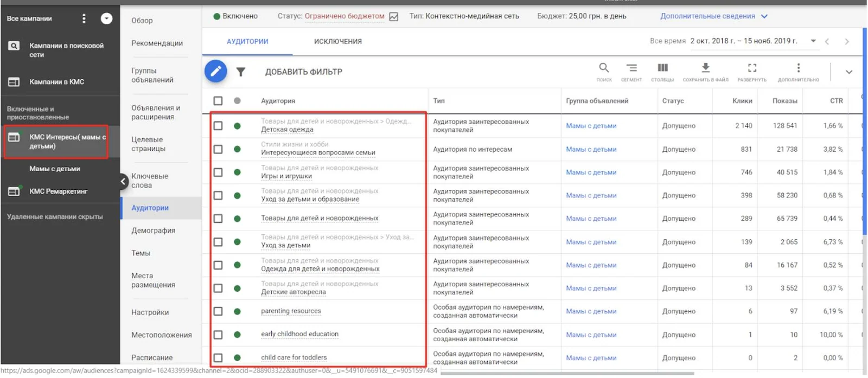The height and width of the screenshot is (378, 868).
Task: Click the search campaigns icon in sidebar
Action: click(x=14, y=46)
